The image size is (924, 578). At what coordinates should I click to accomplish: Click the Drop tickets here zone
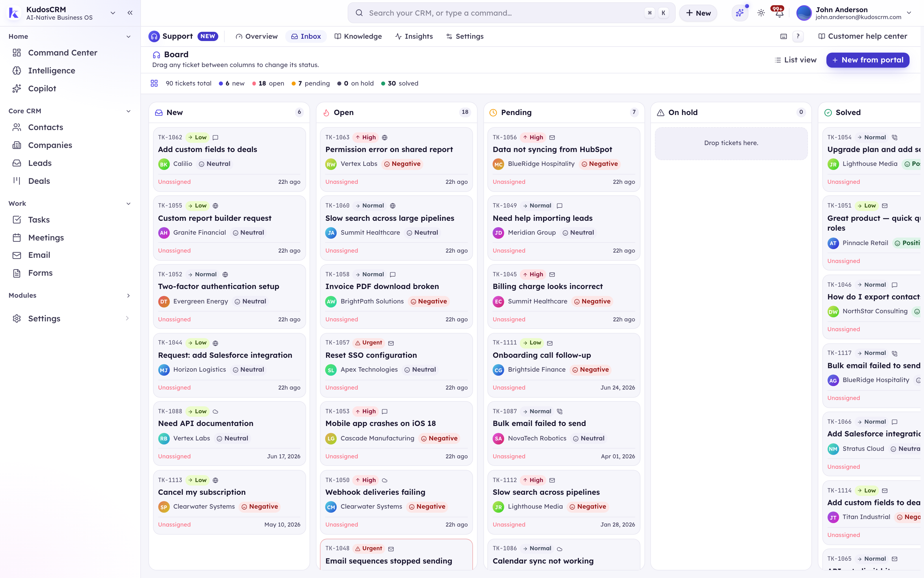point(731,143)
